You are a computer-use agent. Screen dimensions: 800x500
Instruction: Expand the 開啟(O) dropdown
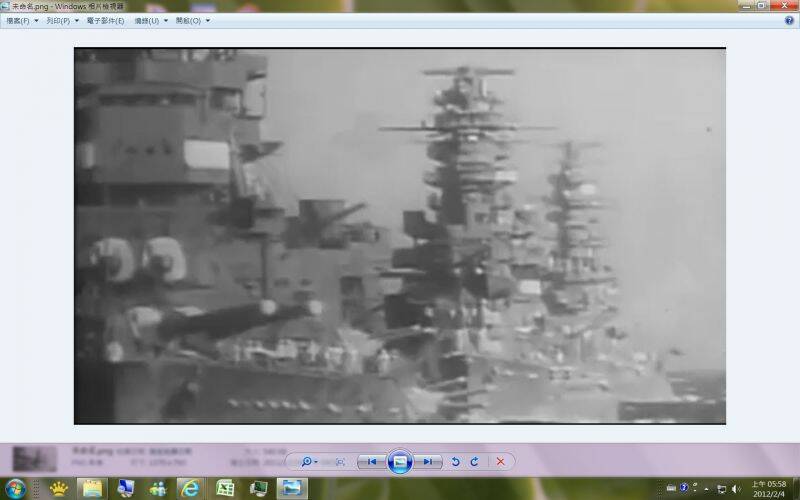(192, 20)
